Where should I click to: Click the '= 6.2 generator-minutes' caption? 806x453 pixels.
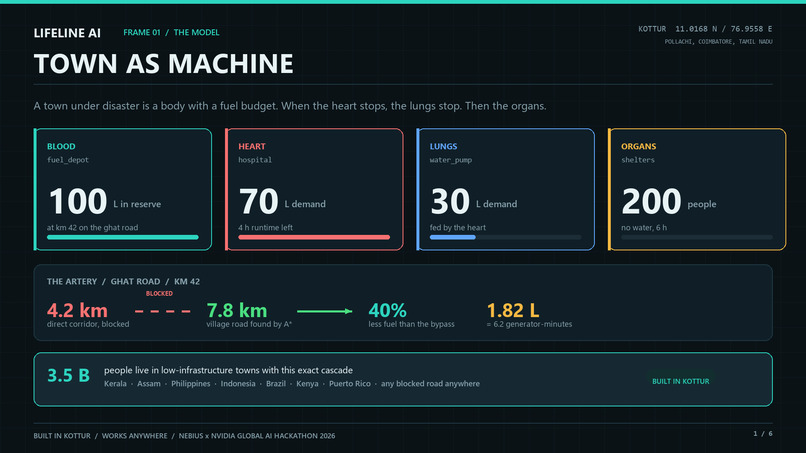529,324
